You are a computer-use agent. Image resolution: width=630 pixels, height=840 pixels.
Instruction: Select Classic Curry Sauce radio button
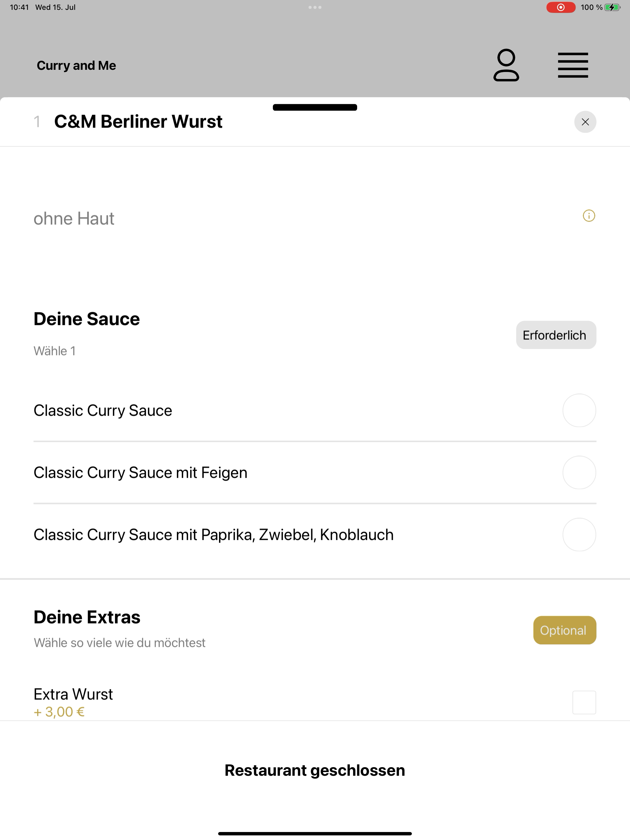[579, 410]
